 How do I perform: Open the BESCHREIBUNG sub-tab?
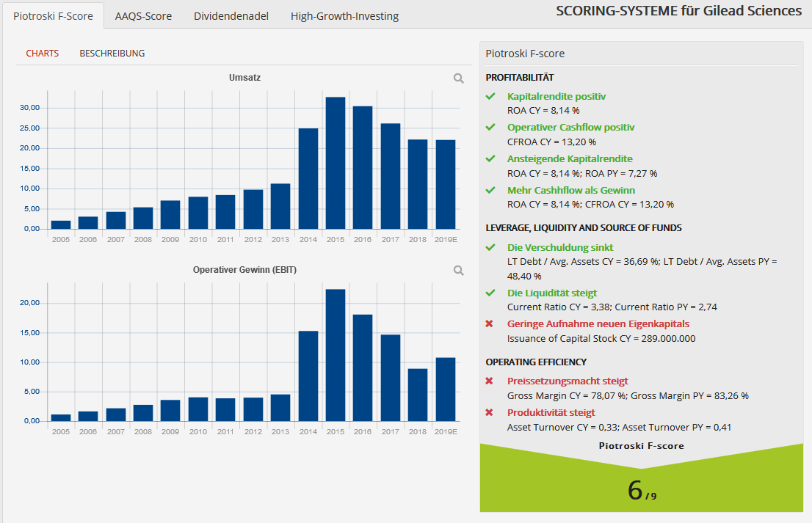click(x=112, y=54)
